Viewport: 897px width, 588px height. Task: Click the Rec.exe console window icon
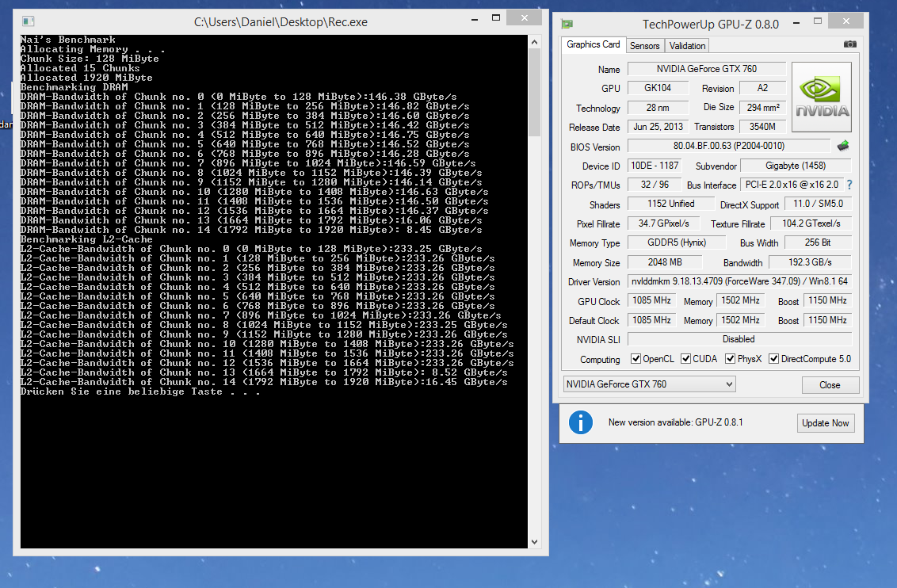[28, 21]
